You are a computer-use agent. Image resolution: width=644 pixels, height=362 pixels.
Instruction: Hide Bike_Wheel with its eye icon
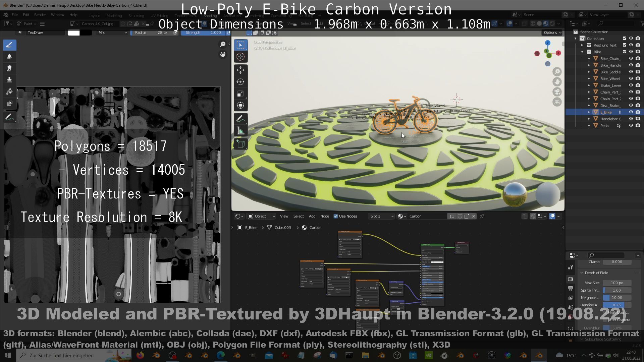point(631,78)
